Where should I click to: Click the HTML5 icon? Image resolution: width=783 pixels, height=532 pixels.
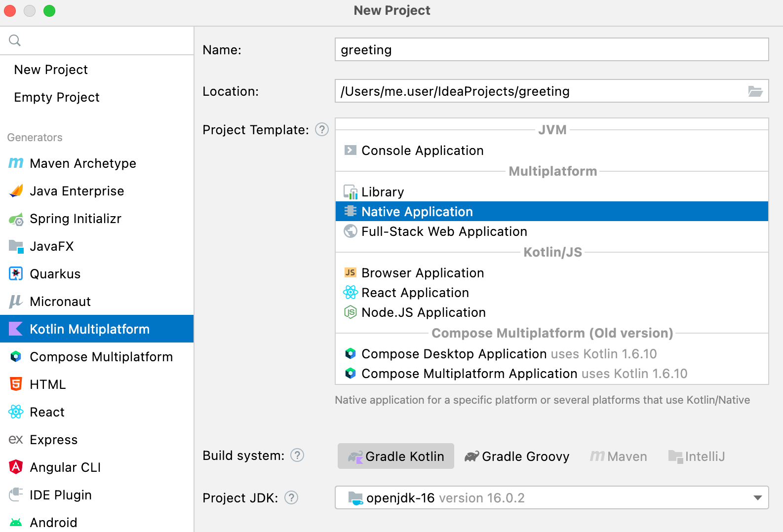[x=16, y=384]
